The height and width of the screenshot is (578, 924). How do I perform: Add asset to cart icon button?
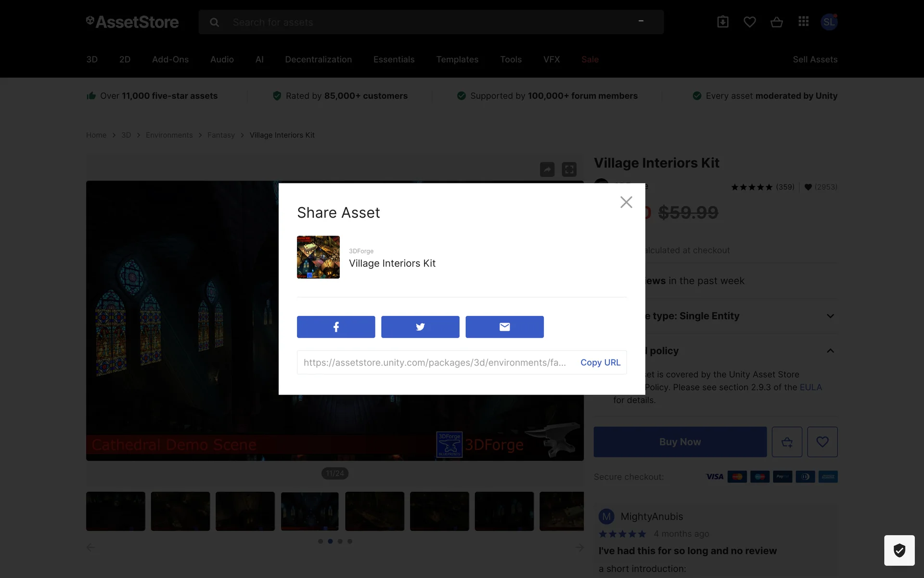click(787, 442)
